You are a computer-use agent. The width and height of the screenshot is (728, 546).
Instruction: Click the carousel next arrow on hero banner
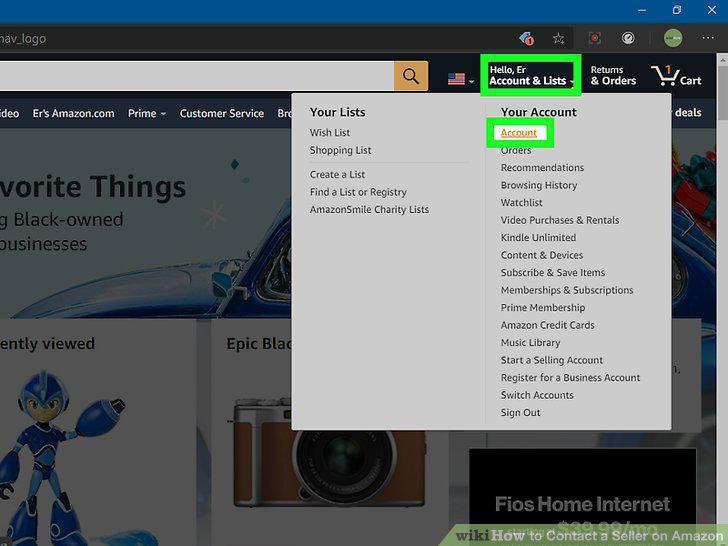[x=689, y=225]
